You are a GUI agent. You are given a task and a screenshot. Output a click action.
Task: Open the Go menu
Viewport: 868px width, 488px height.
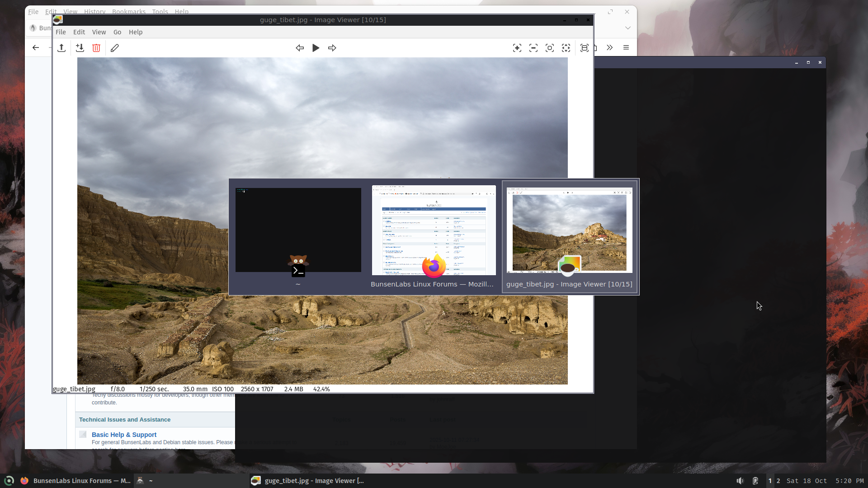click(117, 32)
